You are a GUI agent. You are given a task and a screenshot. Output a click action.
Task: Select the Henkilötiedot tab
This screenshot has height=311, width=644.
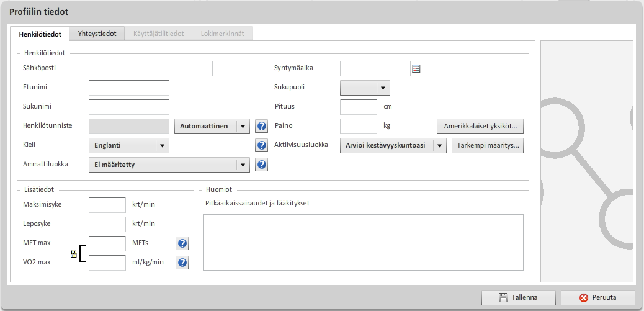(40, 34)
